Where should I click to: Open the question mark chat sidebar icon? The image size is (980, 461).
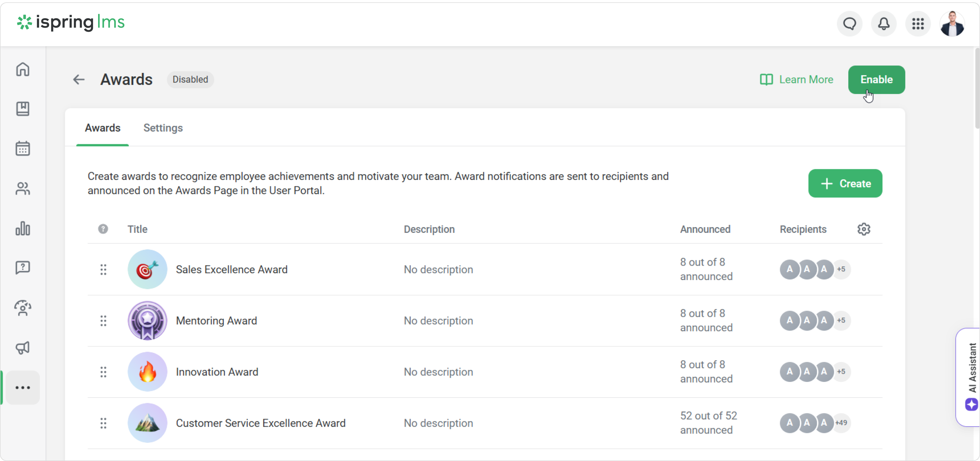coord(23,268)
